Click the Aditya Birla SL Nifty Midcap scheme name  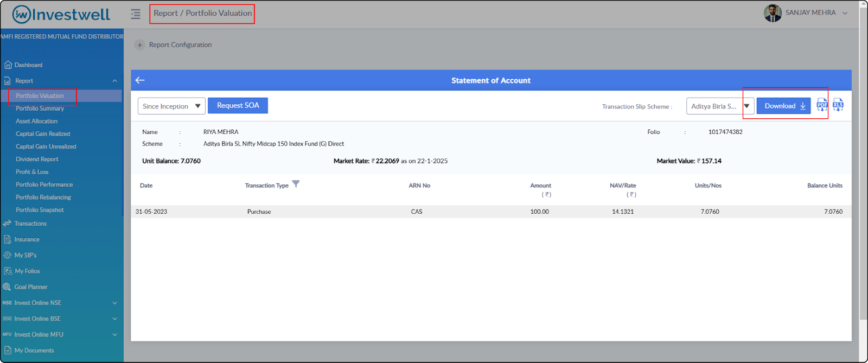click(x=273, y=144)
